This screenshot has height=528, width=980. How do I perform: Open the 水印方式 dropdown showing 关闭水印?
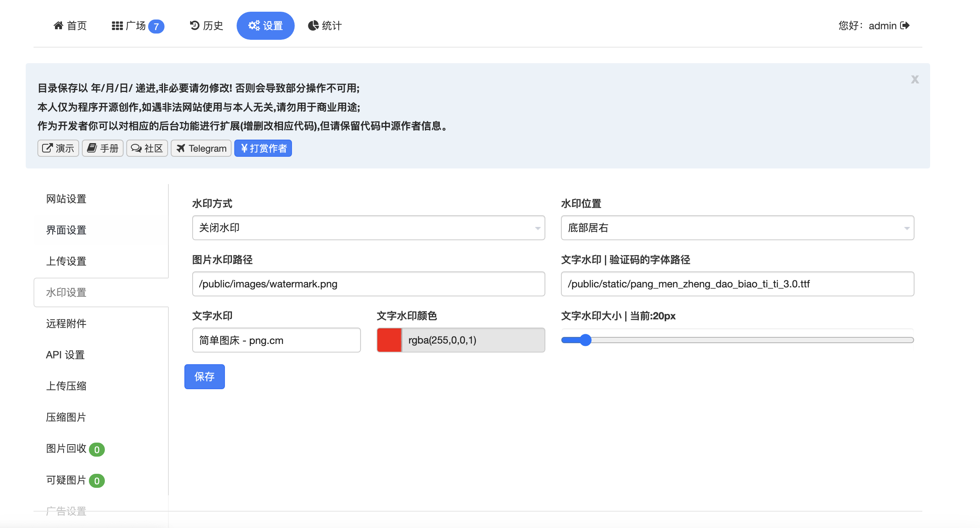pyautogui.click(x=368, y=228)
